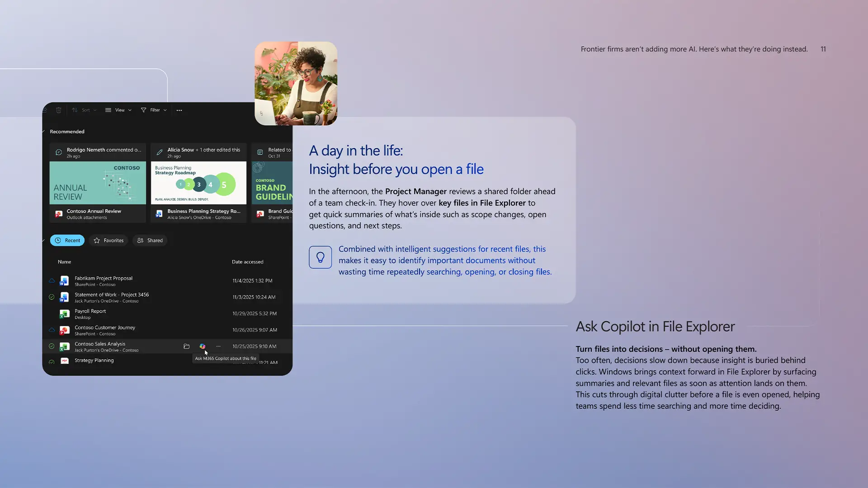Click cloud status icon for Fabrikam Project Proposal
Screen dimensions: 868x488
coord(52,281)
